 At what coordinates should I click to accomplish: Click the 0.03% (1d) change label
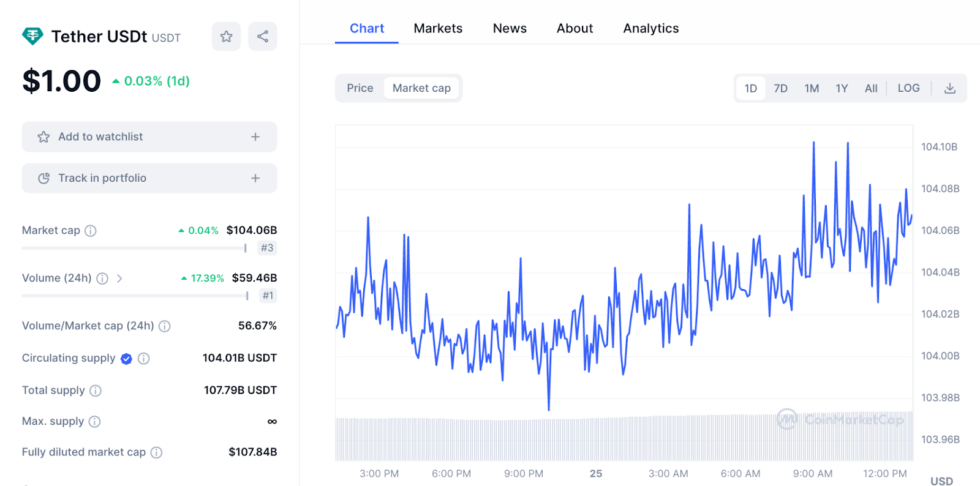pyautogui.click(x=151, y=81)
